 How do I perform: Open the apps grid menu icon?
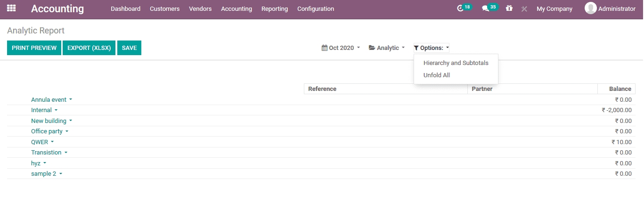coord(11,8)
